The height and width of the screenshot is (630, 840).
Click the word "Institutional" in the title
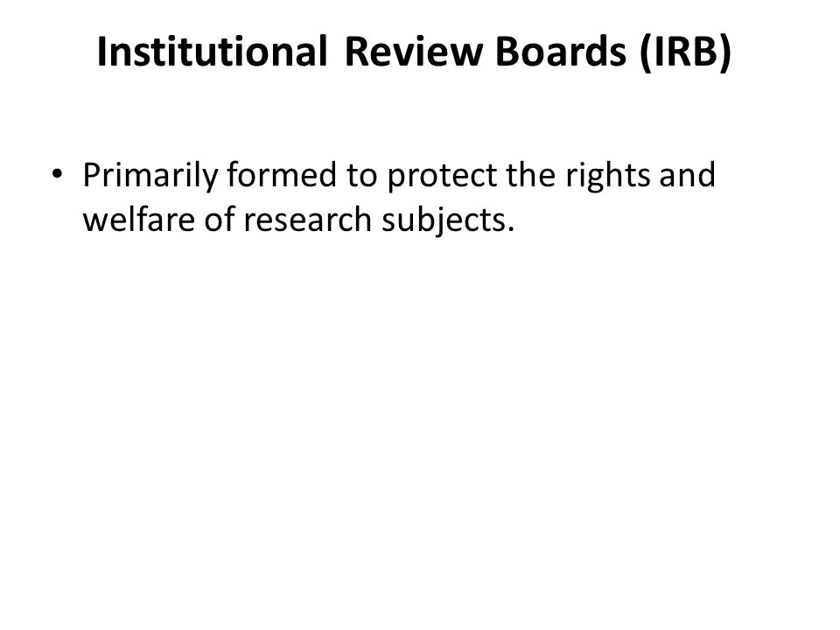tap(212, 52)
